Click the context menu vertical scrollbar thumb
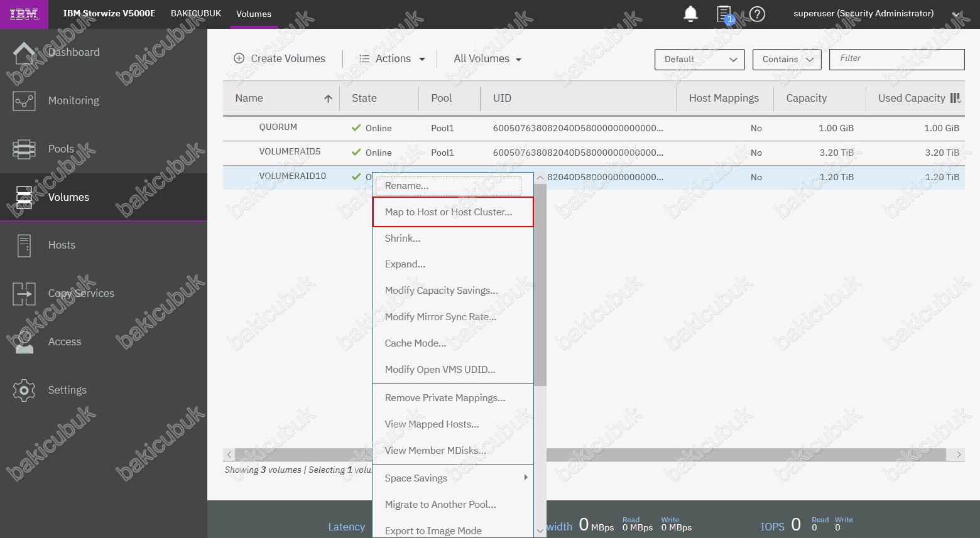 (x=540, y=284)
